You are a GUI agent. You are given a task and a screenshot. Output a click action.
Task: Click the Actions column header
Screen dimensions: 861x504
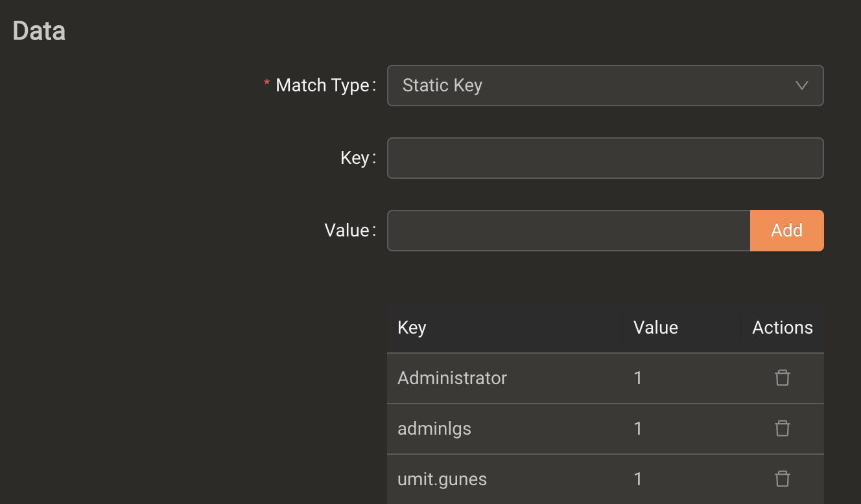click(783, 328)
